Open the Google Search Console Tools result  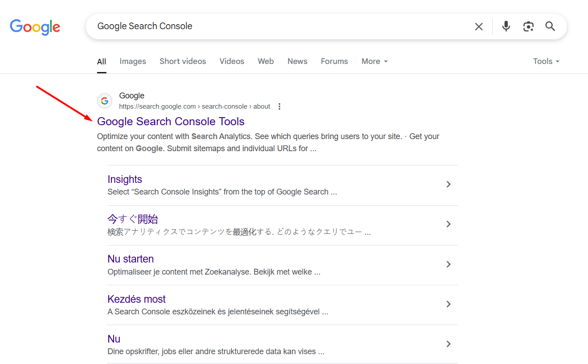tap(170, 122)
